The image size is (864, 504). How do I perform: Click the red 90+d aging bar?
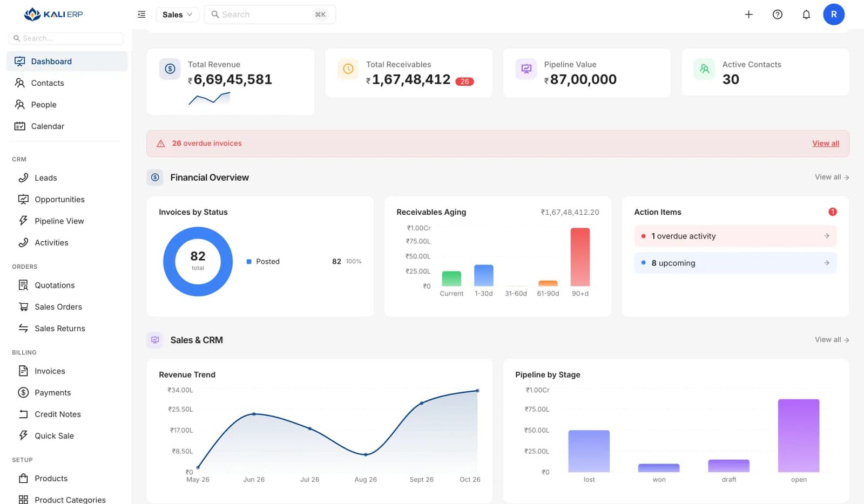pos(580,257)
